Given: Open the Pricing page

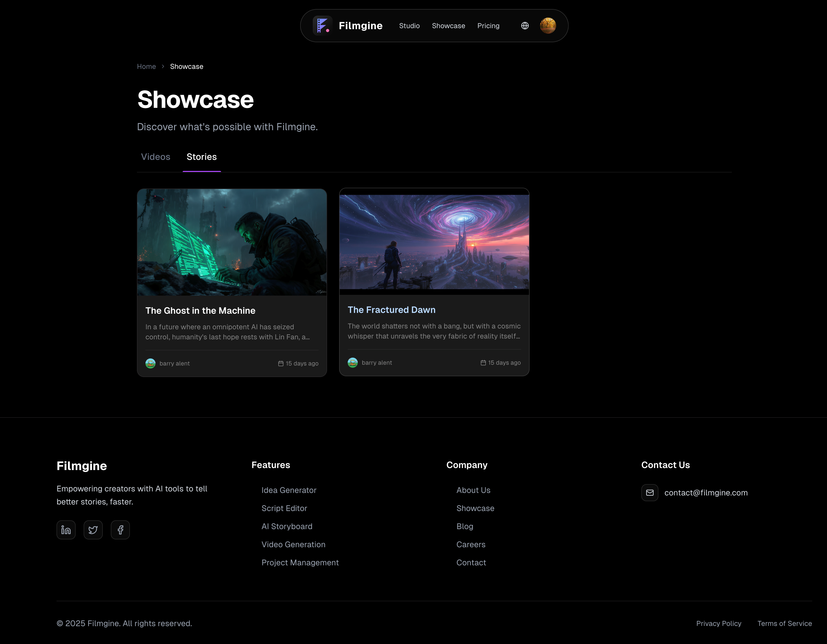Looking at the screenshot, I should tap(488, 25).
